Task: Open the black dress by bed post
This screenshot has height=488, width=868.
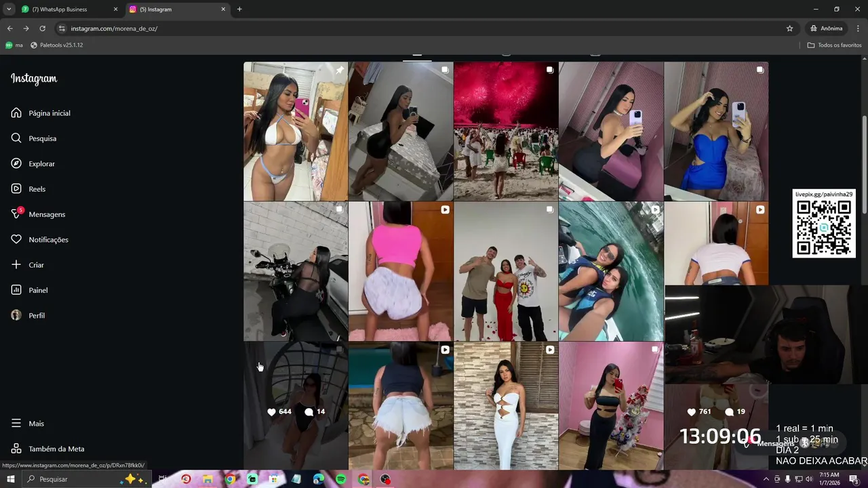Action: (x=401, y=131)
